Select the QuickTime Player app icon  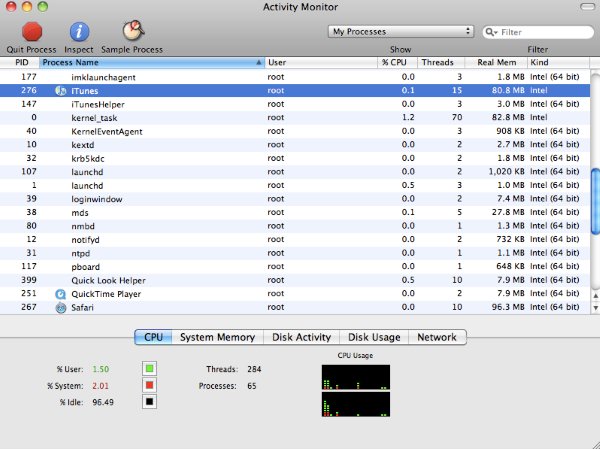point(60,294)
